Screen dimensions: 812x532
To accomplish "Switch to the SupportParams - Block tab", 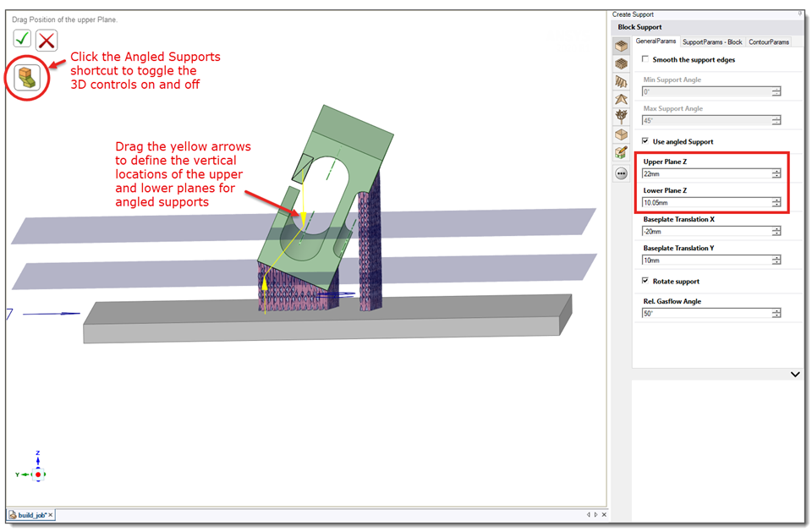I will 712,42.
